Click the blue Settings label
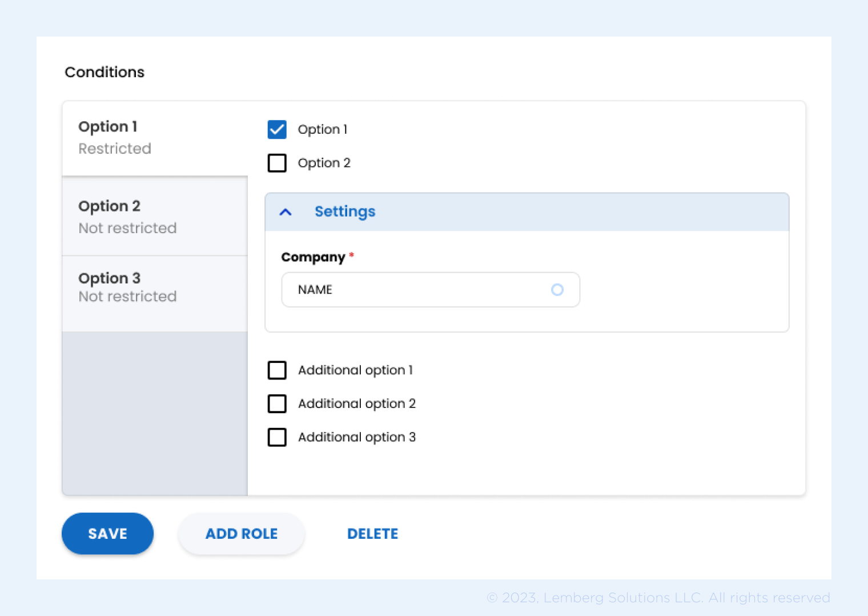Screen dimensions: 868x616 pyautogui.click(x=345, y=211)
